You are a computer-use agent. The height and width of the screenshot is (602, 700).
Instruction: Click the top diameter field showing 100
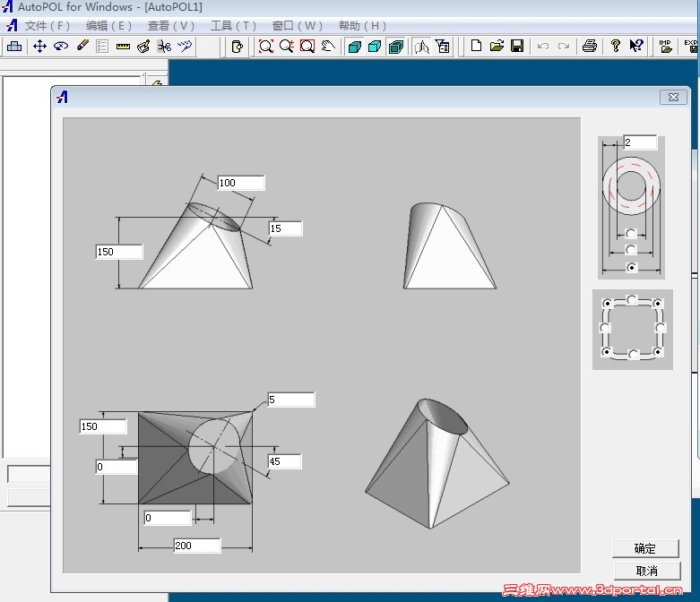click(240, 183)
